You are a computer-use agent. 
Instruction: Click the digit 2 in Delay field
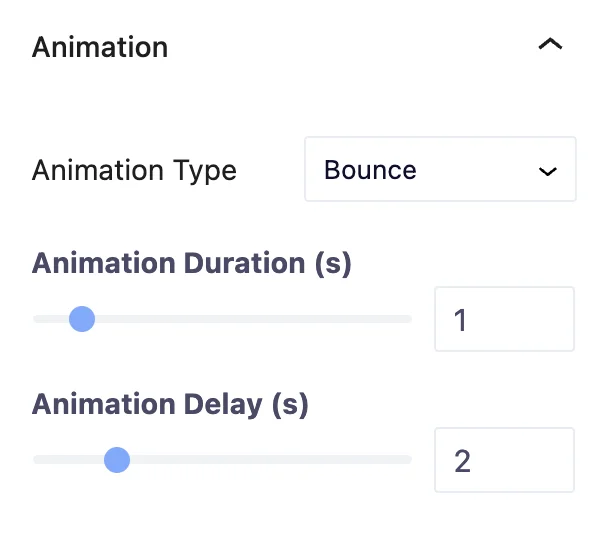coord(462,461)
